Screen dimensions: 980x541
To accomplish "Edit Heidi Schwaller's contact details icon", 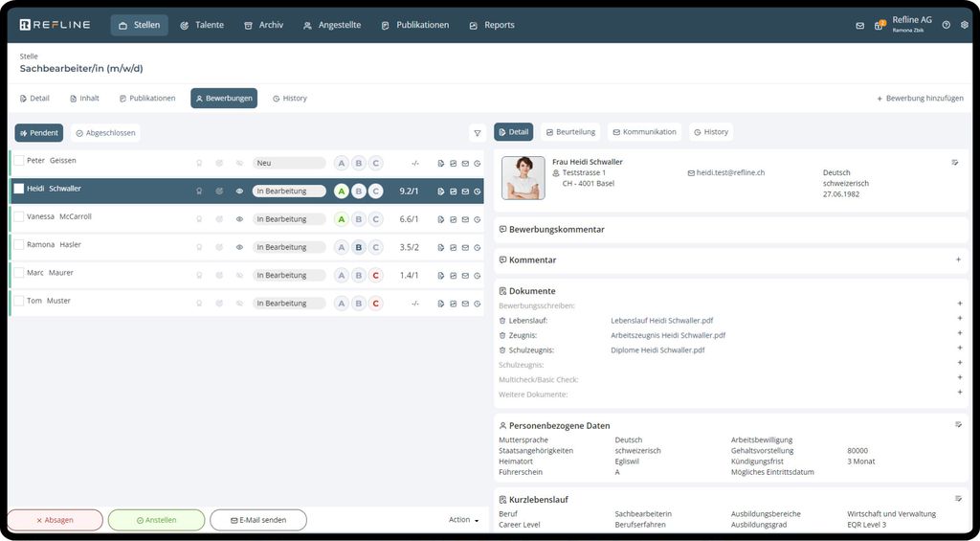I will tap(955, 163).
